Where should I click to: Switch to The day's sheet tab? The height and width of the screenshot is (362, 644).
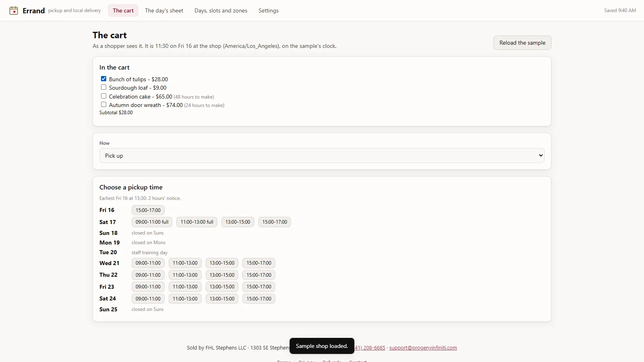[164, 10]
